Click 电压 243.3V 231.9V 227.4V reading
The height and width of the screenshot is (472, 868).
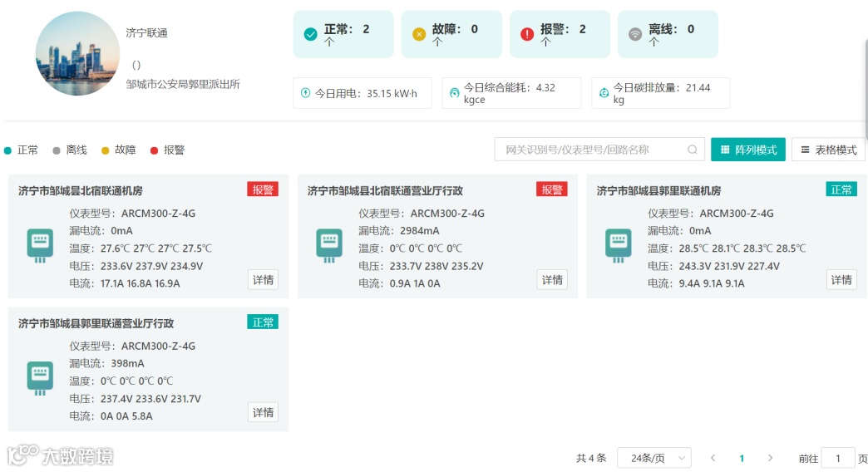(714, 266)
